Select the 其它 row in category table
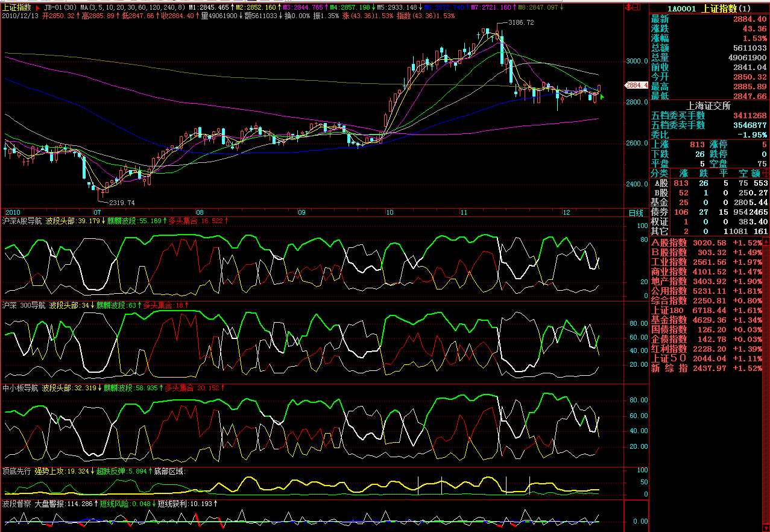 710,231
